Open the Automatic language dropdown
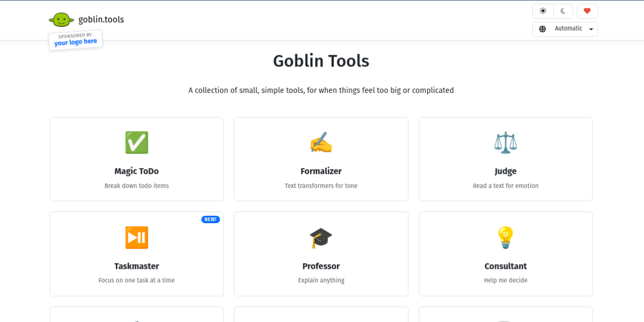This screenshot has width=644, height=322. click(x=565, y=29)
